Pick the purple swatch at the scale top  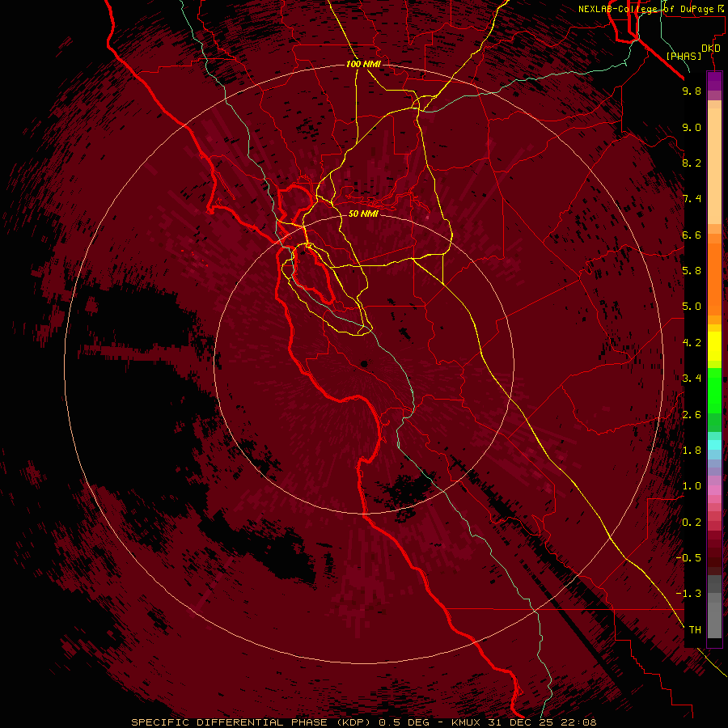(714, 81)
